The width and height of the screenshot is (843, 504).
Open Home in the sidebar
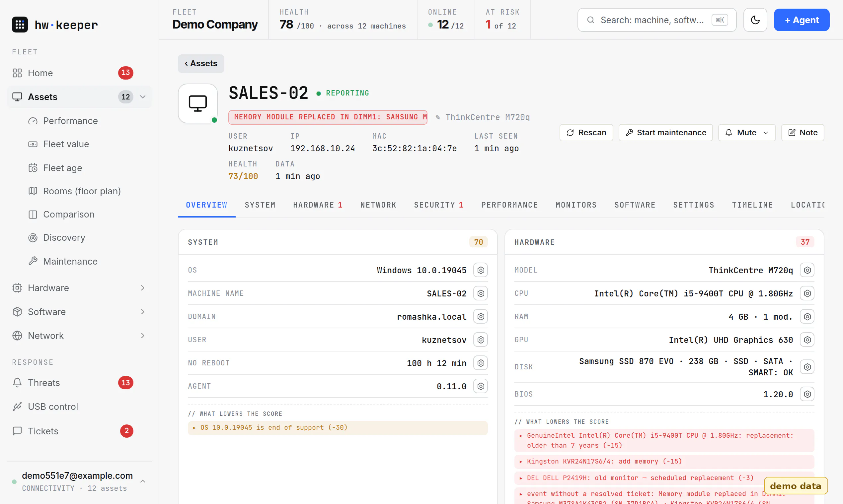pyautogui.click(x=79, y=73)
